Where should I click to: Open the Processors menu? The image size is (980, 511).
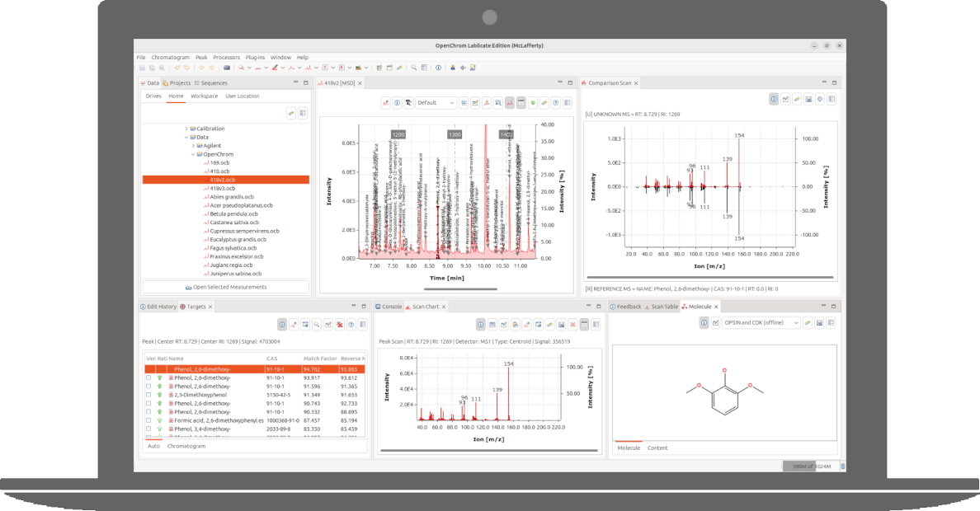coord(226,57)
